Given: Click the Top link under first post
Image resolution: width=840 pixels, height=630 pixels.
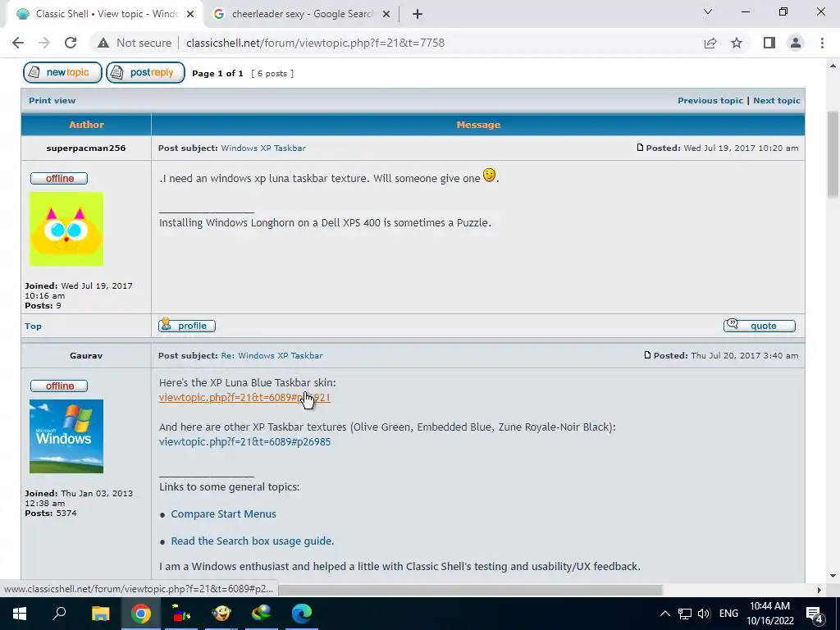Looking at the screenshot, I should point(33,326).
